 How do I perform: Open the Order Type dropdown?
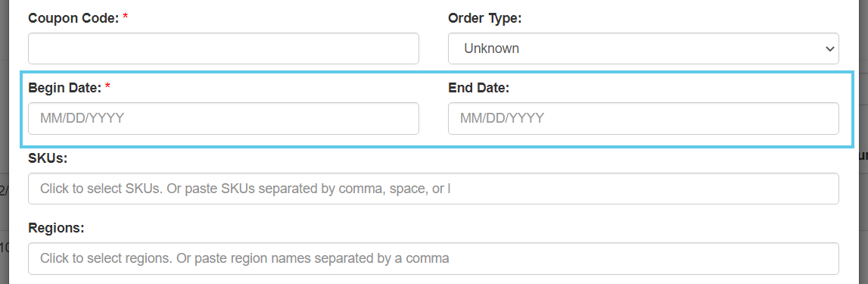[643, 48]
